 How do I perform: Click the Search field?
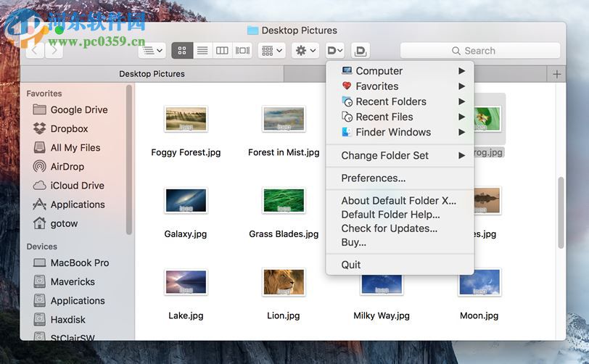(x=480, y=50)
